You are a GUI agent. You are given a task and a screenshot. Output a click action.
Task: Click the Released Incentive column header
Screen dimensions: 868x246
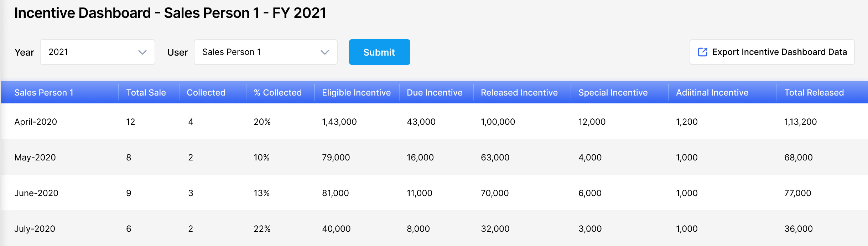(x=519, y=93)
